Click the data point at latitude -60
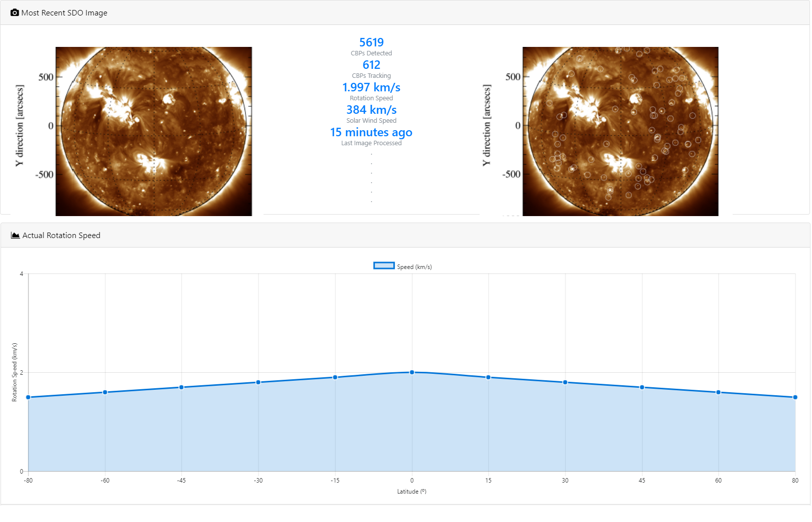The width and height of the screenshot is (812, 522). point(105,392)
